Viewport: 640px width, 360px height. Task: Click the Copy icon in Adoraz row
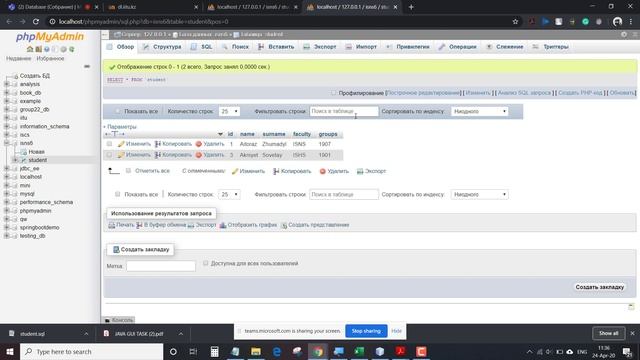tap(158, 144)
